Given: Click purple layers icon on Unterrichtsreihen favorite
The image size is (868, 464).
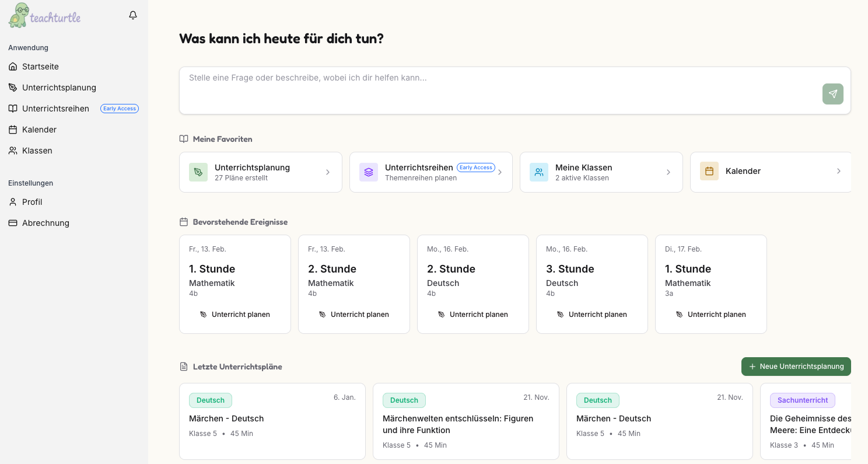Looking at the screenshot, I should [369, 172].
